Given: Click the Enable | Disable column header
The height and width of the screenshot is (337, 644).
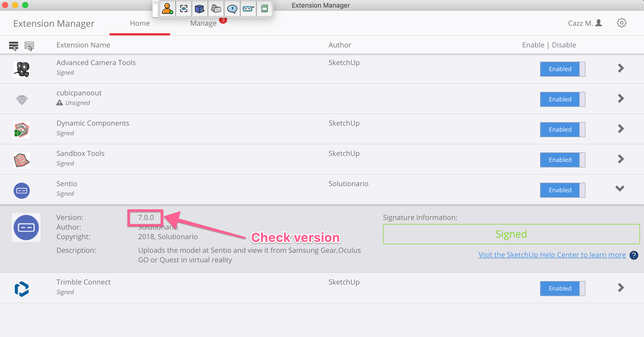Looking at the screenshot, I should pyautogui.click(x=549, y=45).
